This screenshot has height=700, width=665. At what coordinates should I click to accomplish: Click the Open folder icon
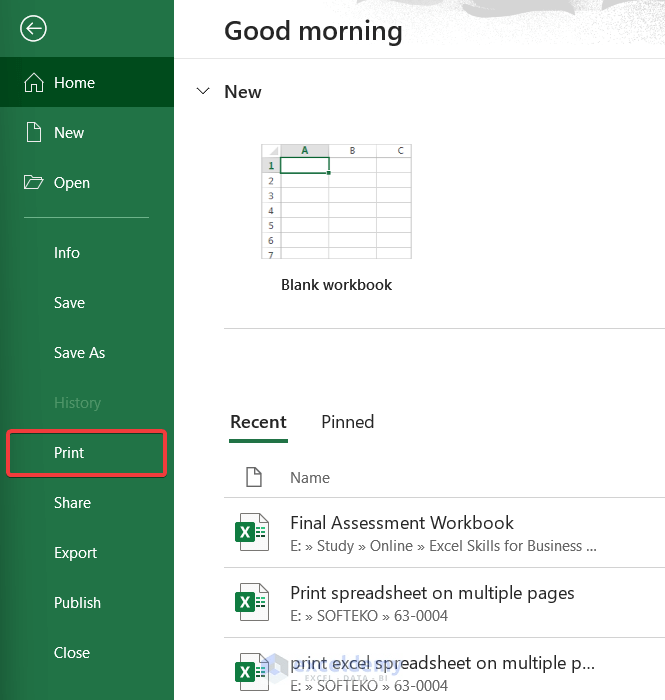click(33, 182)
